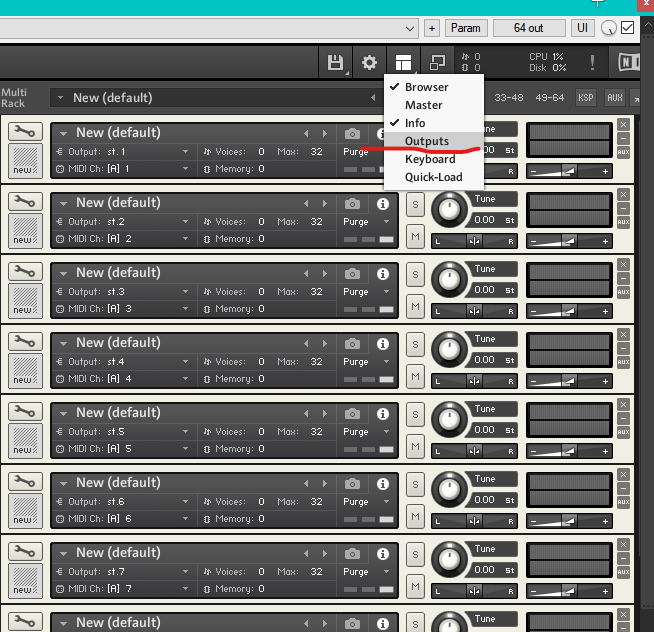This screenshot has width=654, height=632.
Task: Open the wrench edit icon for st.2 instrument
Action: coord(25,202)
